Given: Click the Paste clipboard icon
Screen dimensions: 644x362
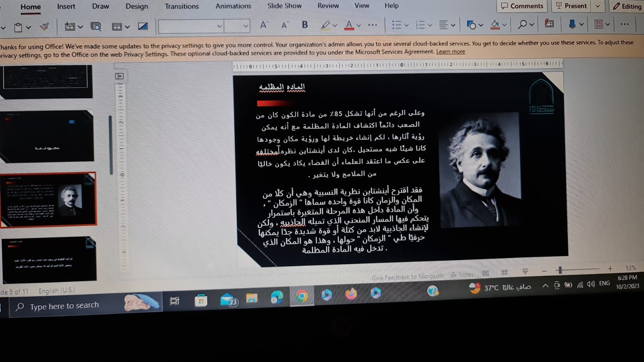Looking at the screenshot, I should point(18,27).
